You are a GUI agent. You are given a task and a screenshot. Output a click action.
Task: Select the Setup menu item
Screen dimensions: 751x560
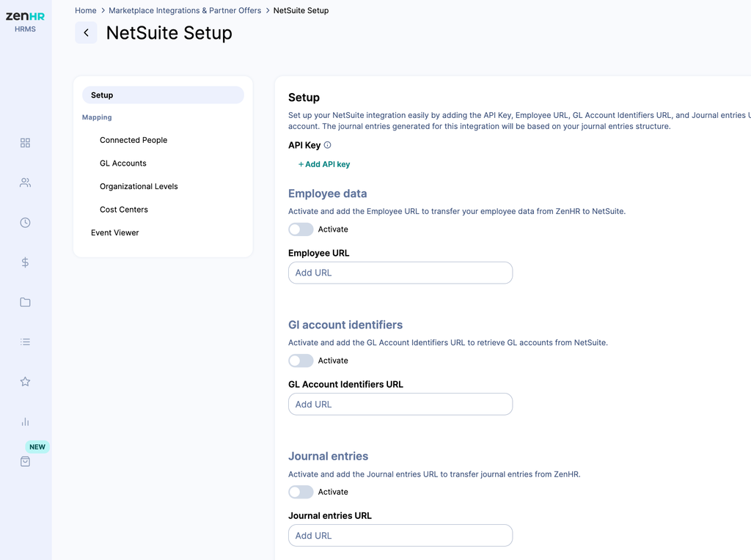click(164, 95)
